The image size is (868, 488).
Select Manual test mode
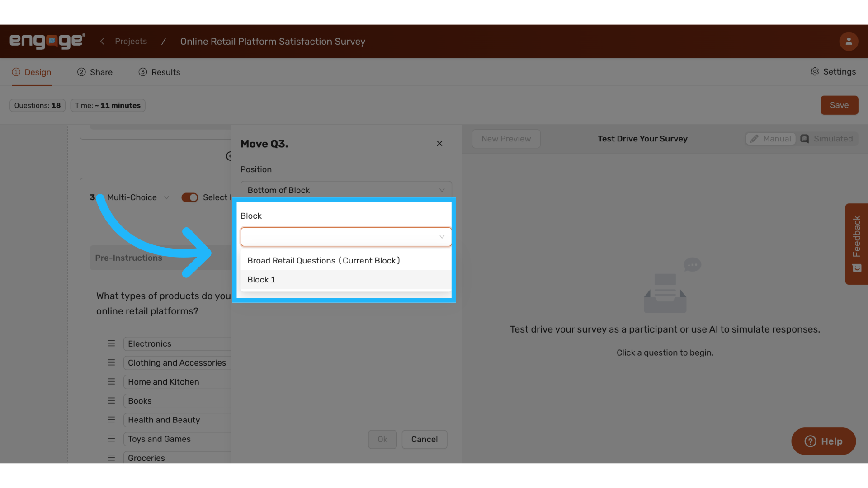[770, 139]
